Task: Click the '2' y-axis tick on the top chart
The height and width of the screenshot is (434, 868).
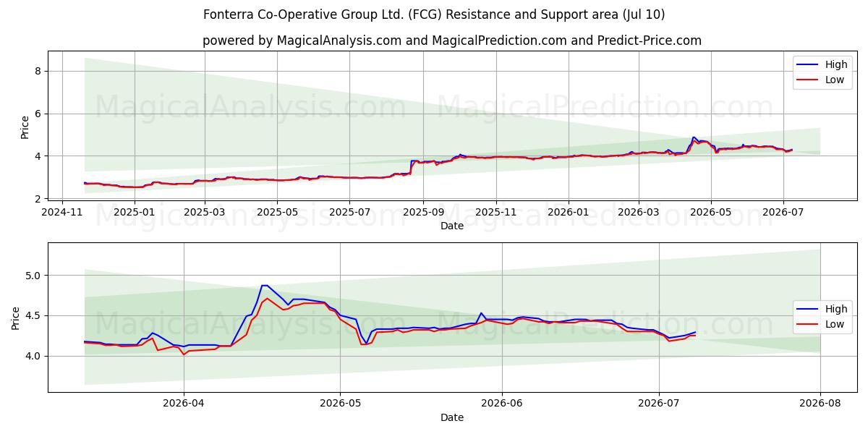Action: (x=37, y=198)
